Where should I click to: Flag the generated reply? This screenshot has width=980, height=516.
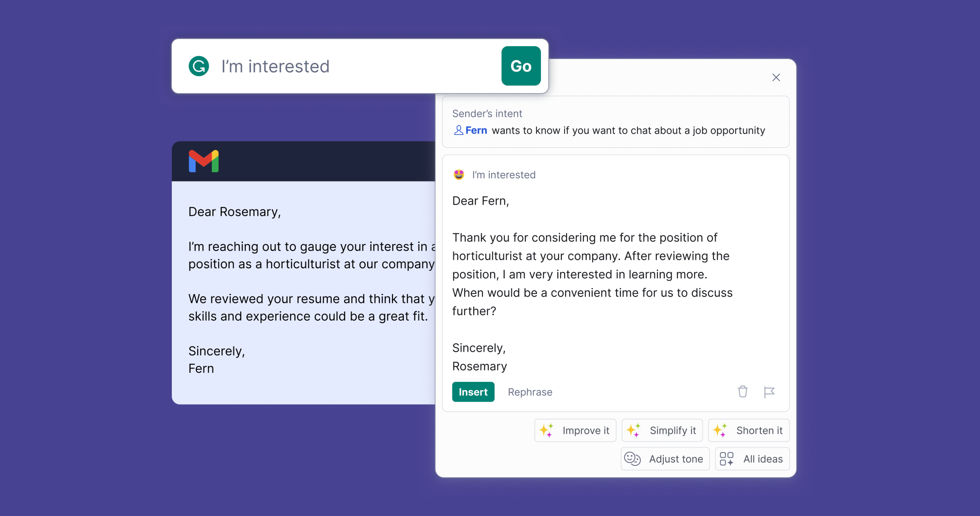tap(769, 392)
